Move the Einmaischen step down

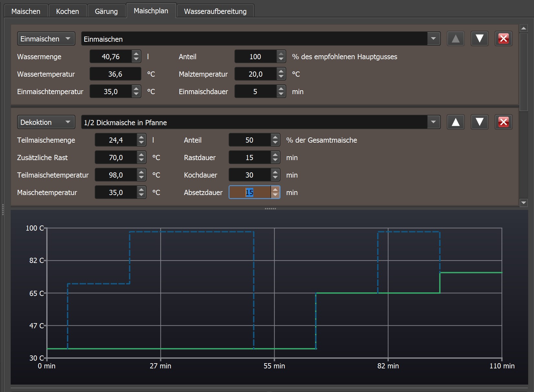click(x=479, y=39)
